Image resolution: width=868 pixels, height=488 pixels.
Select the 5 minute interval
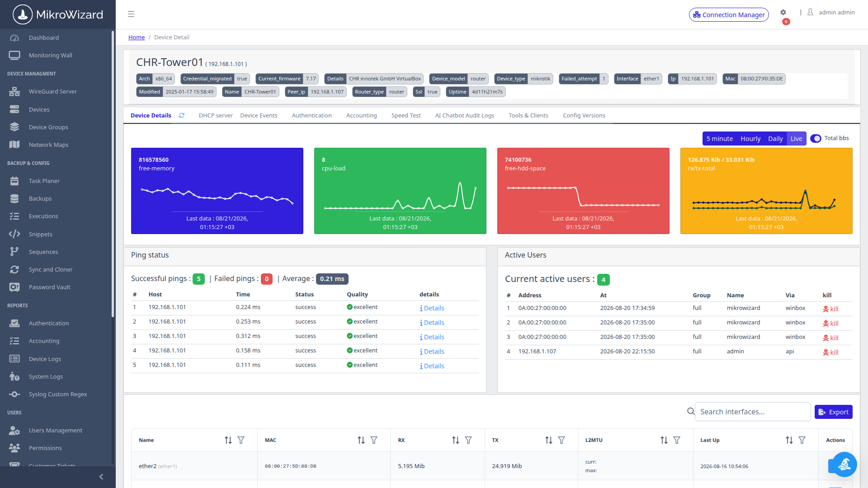coord(719,139)
